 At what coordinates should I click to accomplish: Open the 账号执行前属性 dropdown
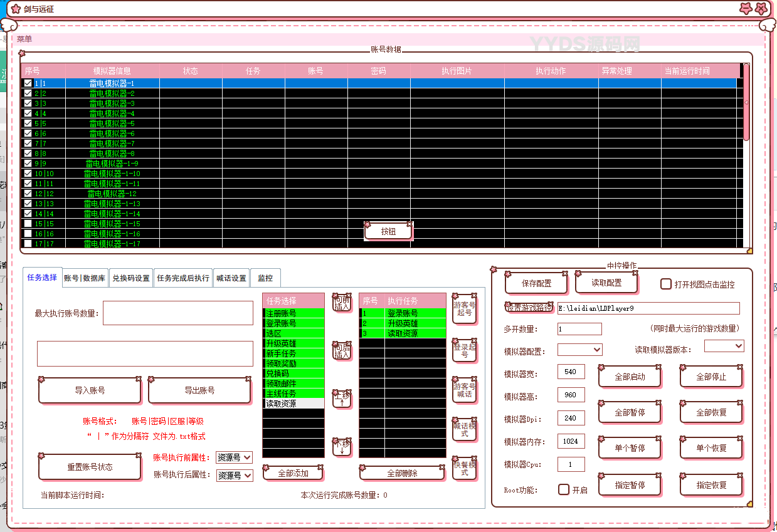pos(234,457)
